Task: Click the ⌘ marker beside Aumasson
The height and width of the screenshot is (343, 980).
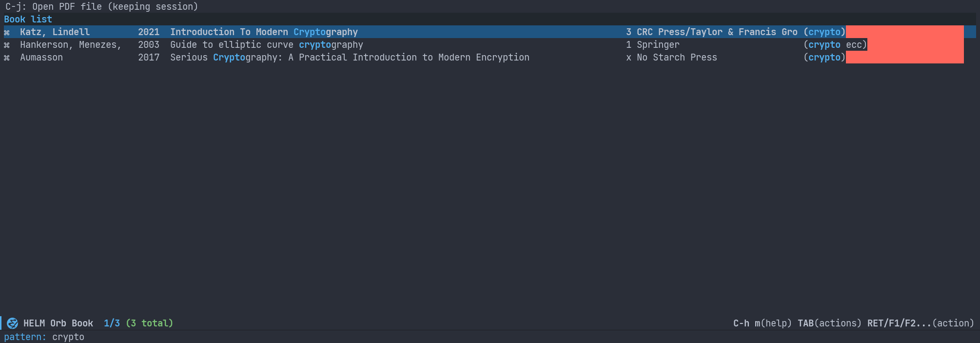Action: pos(7,58)
